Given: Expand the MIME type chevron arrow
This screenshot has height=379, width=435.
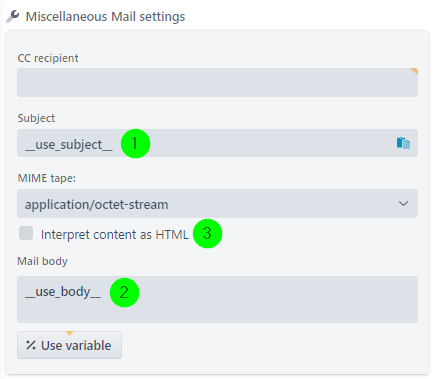Looking at the screenshot, I should 403,203.
